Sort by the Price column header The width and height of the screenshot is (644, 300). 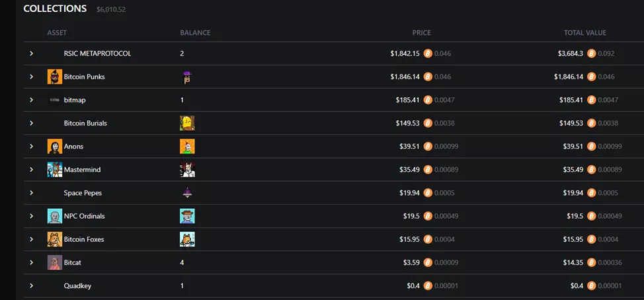coord(421,32)
